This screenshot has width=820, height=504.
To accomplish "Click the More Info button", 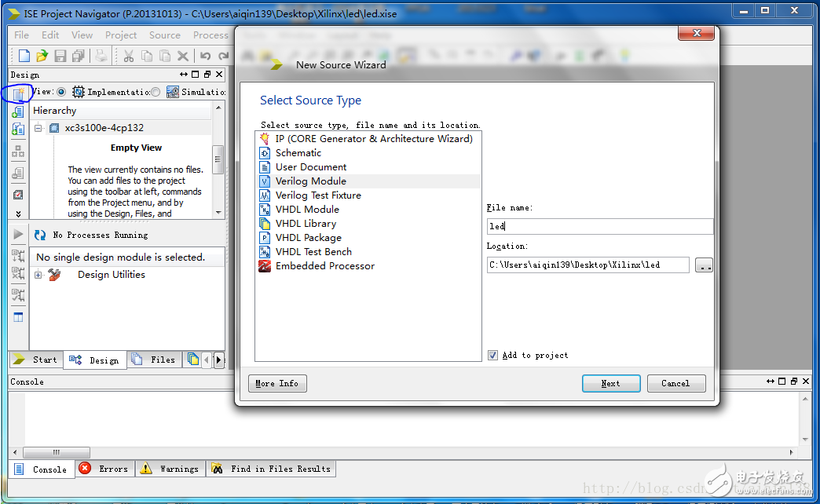I will [276, 383].
